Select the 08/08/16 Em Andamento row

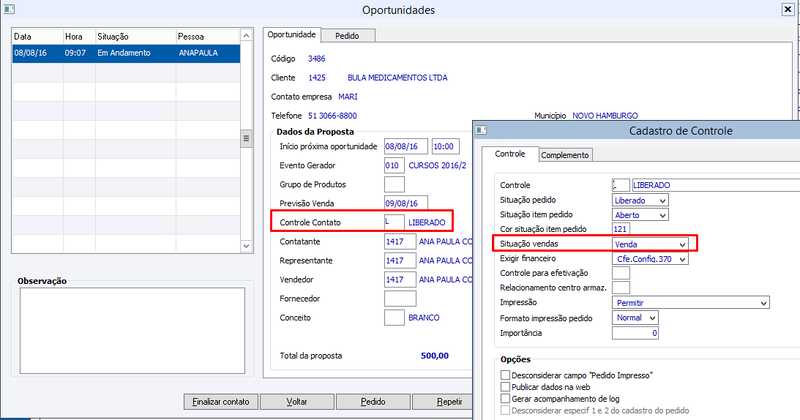(x=126, y=53)
